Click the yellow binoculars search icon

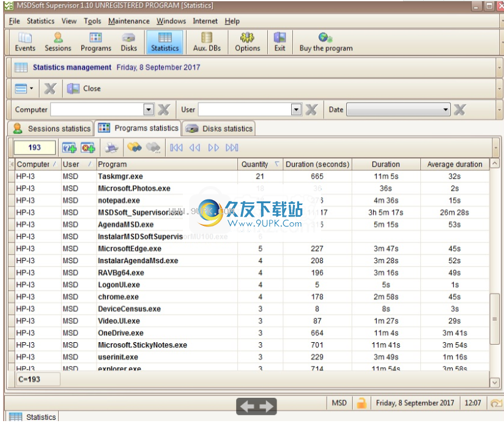point(135,148)
